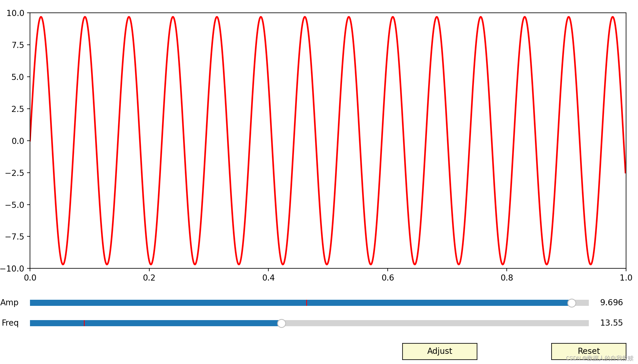
Task: Click y-axis tick label −5.0
Action: tap(15, 205)
